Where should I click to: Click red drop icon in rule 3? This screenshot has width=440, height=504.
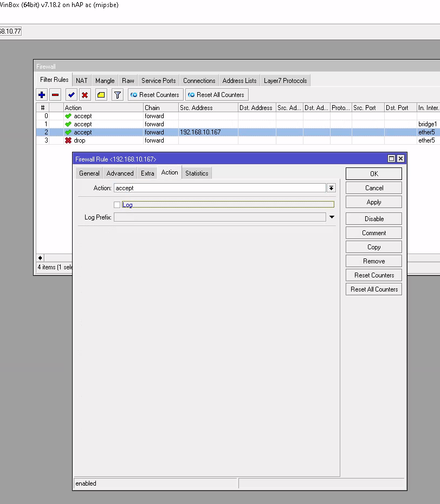click(x=68, y=140)
